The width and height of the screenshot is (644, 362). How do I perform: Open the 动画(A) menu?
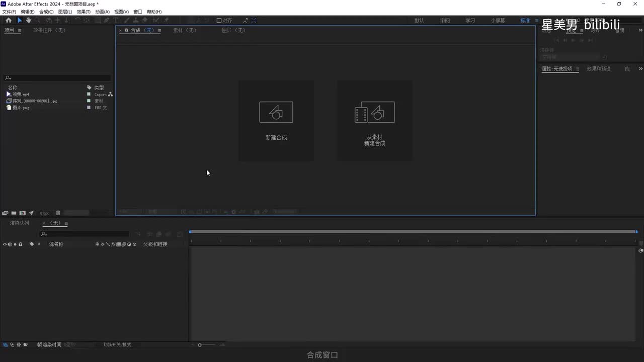102,12
